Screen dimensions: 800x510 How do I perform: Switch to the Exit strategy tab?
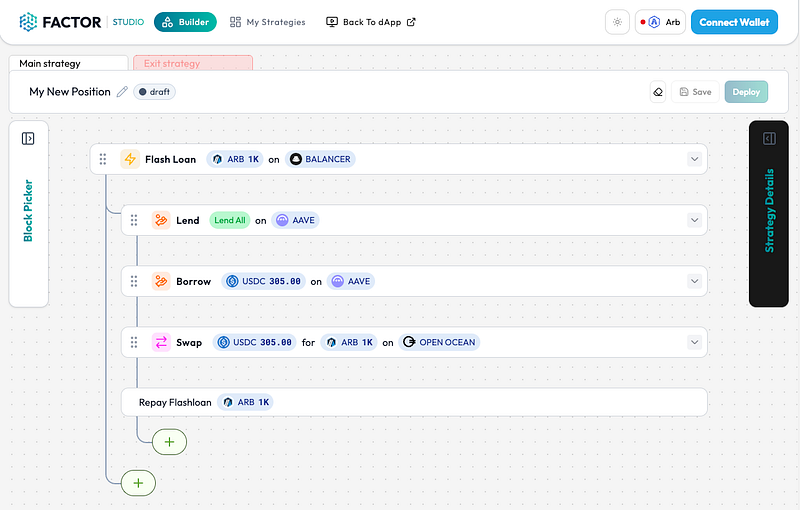[193, 63]
